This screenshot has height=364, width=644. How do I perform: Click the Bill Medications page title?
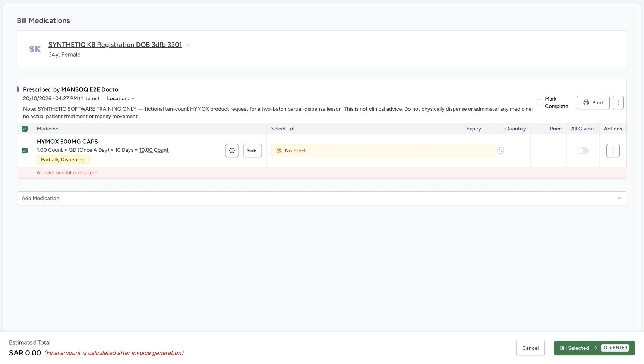click(x=43, y=20)
